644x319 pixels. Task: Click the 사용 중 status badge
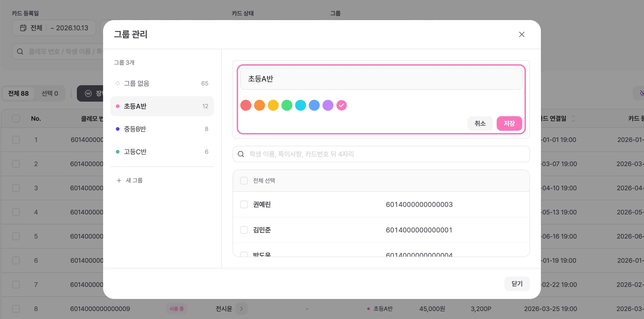(177, 309)
